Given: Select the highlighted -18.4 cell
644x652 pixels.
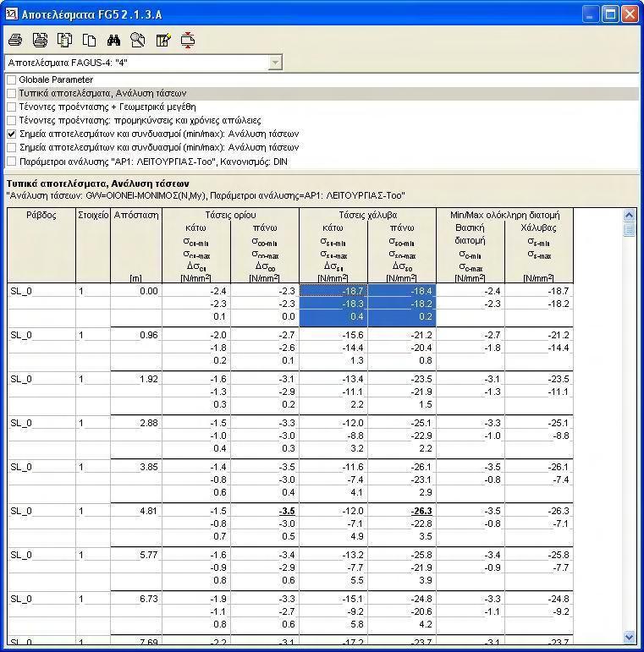Looking at the screenshot, I should pos(402,291).
